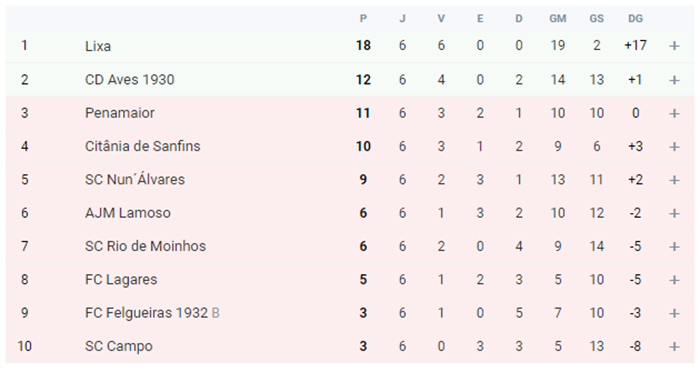
Task: Open the Lixa team link
Action: click(x=98, y=46)
